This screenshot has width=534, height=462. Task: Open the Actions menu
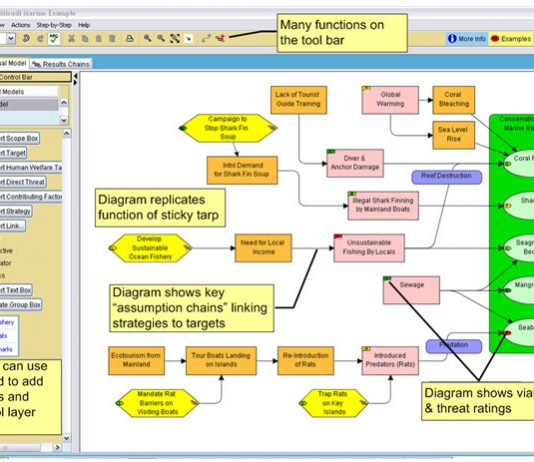click(20, 25)
